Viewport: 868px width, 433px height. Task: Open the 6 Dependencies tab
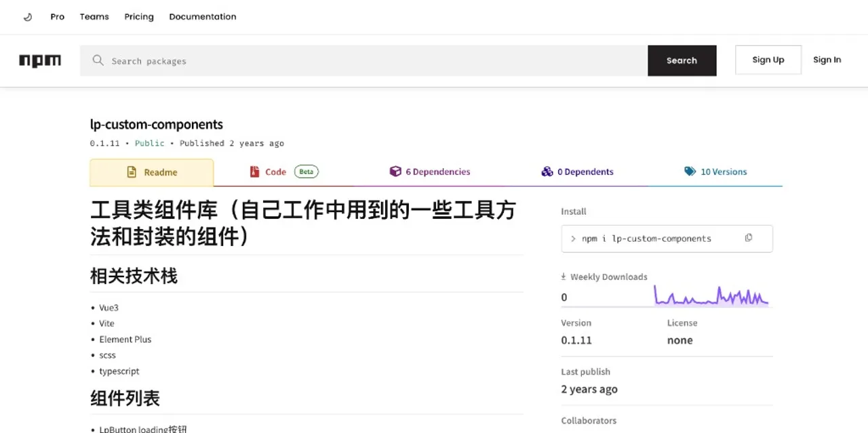click(x=430, y=172)
